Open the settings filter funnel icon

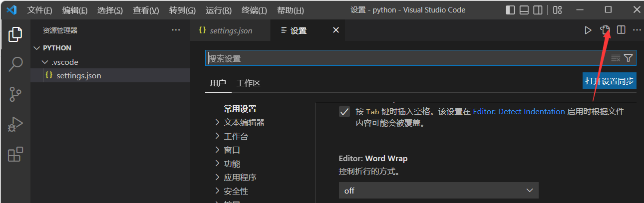629,58
